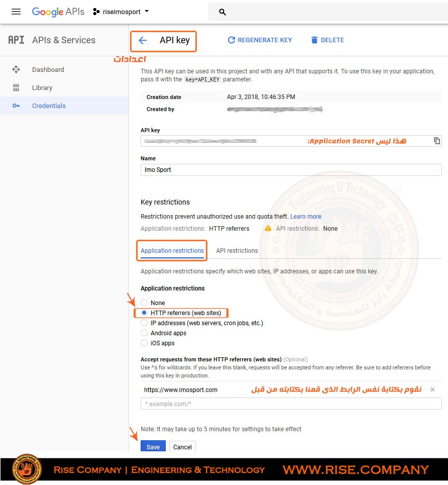This screenshot has width=448, height=485.
Task: Click the Credentials key icon
Action: 16,106
